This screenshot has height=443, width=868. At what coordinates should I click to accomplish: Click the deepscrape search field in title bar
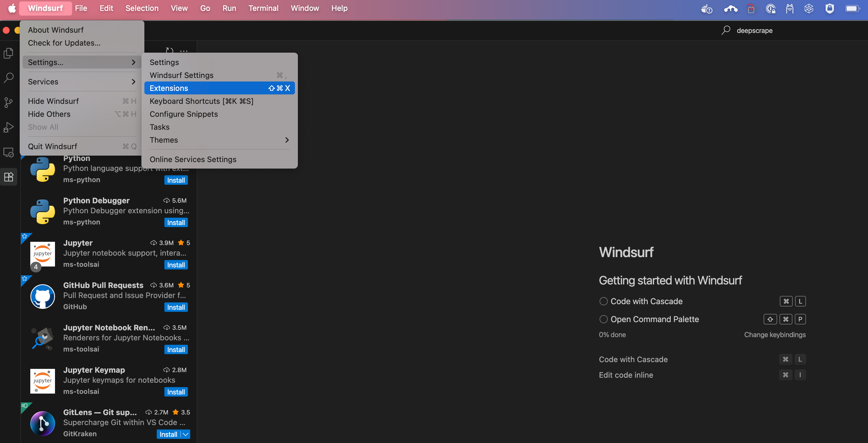754,30
